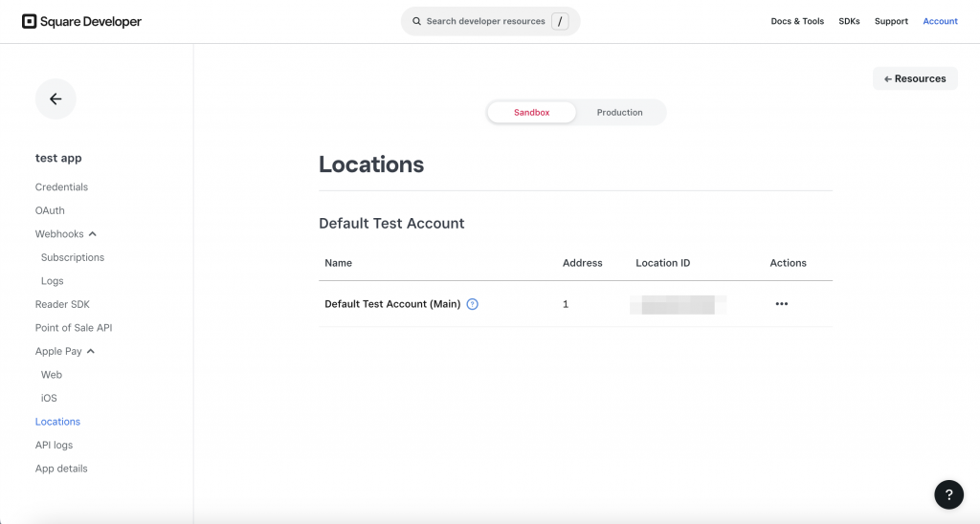Open OAuth settings in the sidebar

[x=50, y=210]
